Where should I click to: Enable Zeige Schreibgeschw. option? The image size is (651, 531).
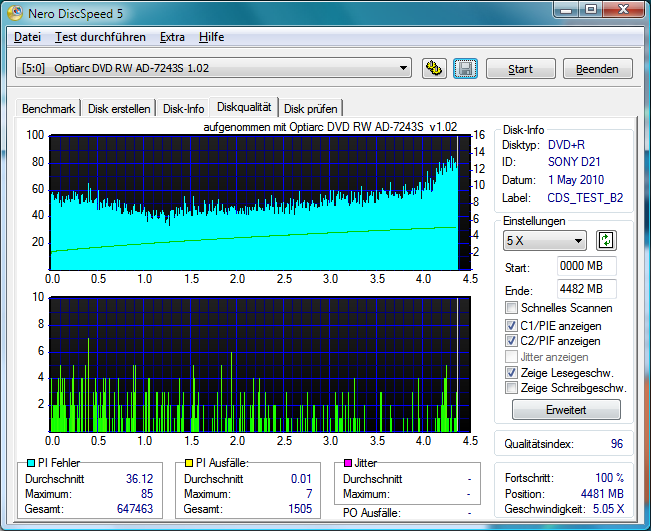click(x=512, y=388)
